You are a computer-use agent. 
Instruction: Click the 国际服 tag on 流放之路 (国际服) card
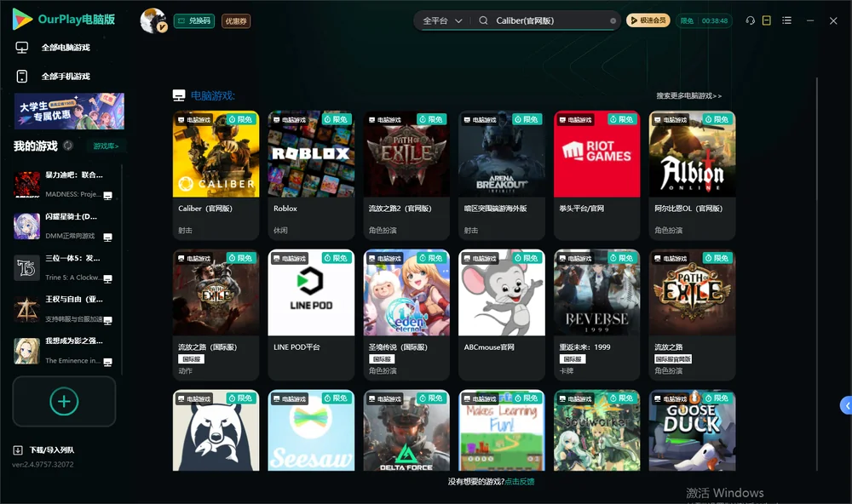tap(191, 359)
